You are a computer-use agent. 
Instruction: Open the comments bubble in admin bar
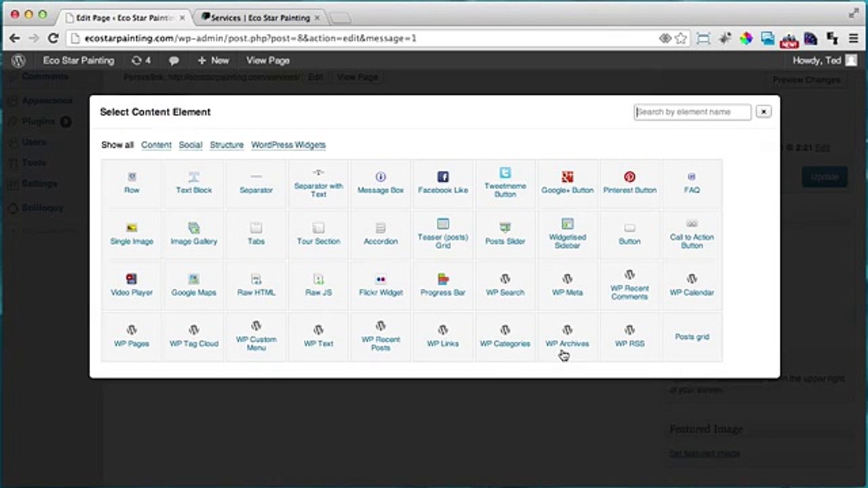174,60
